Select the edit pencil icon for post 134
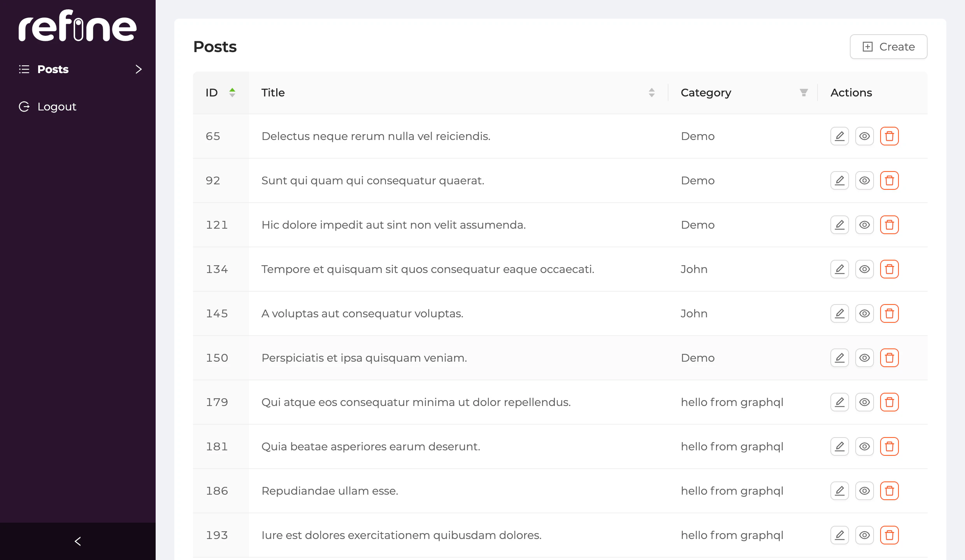 coord(839,269)
